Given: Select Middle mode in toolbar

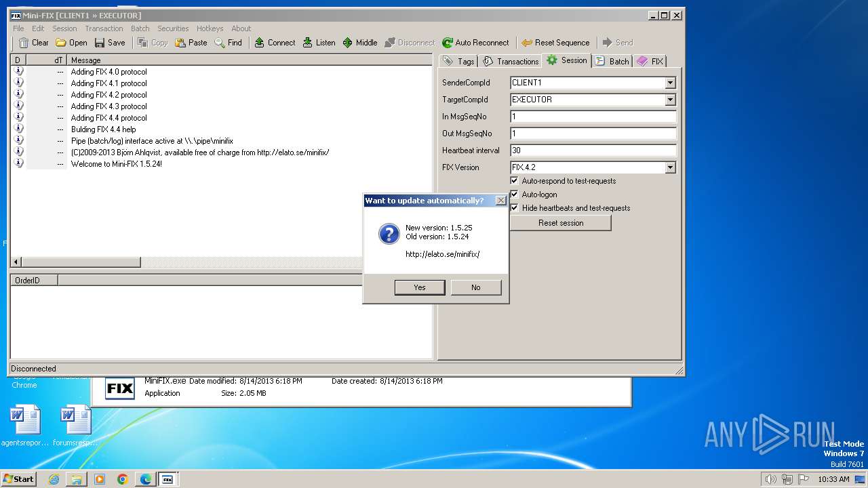Looking at the screenshot, I should point(348,43).
